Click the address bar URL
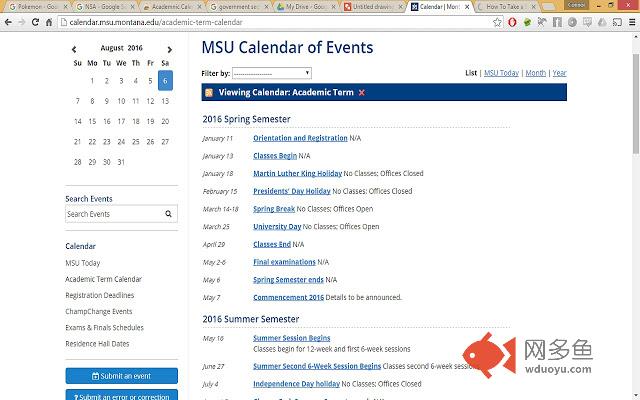The height and width of the screenshot is (400, 640). pos(156,22)
